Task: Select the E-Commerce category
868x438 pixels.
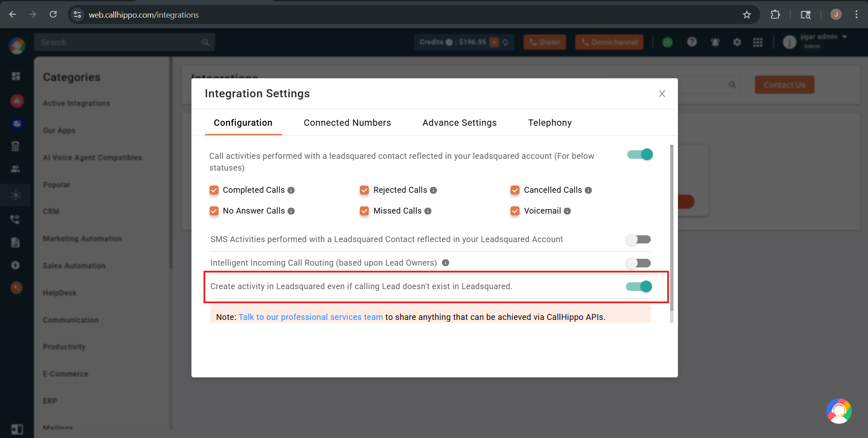Action: tap(66, 374)
